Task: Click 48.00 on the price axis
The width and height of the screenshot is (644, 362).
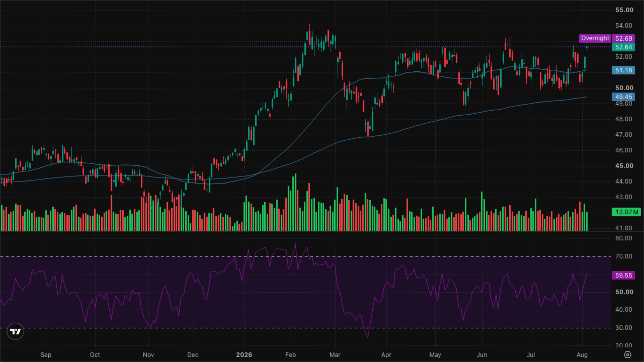Action: (624, 119)
